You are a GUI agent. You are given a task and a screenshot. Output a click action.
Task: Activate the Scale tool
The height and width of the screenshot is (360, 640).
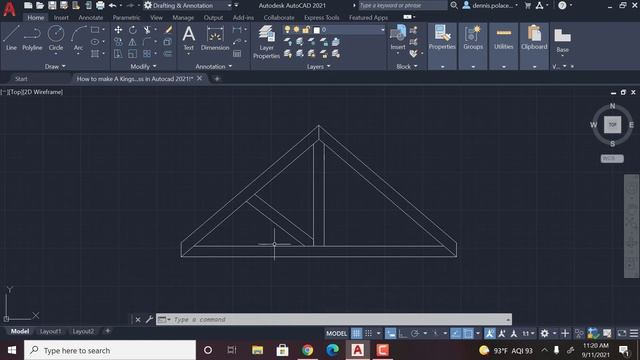coord(133,53)
